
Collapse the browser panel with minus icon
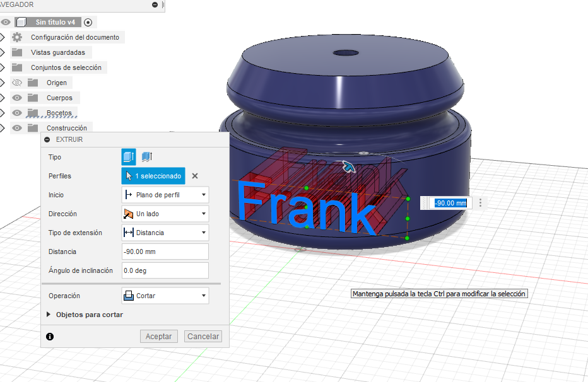tap(155, 4)
